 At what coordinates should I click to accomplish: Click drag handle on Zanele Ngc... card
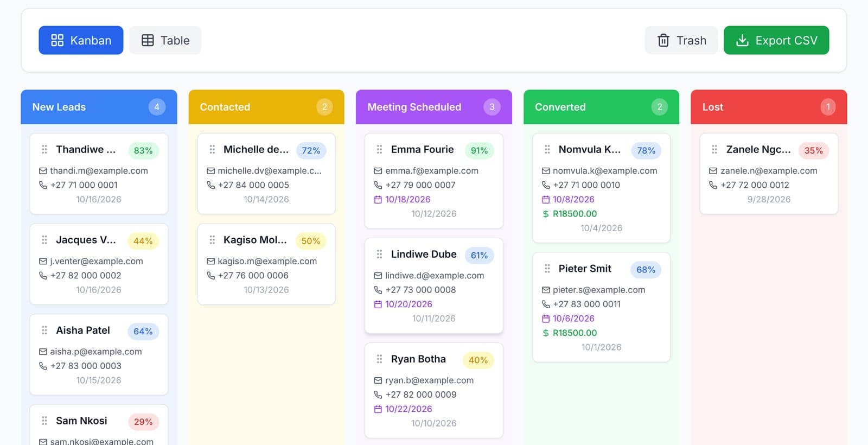tap(714, 149)
